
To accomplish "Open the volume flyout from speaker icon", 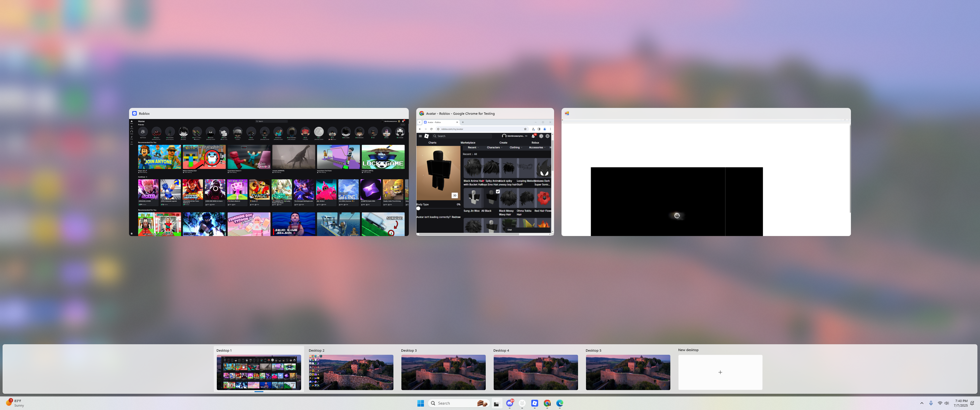I will pos(946,403).
